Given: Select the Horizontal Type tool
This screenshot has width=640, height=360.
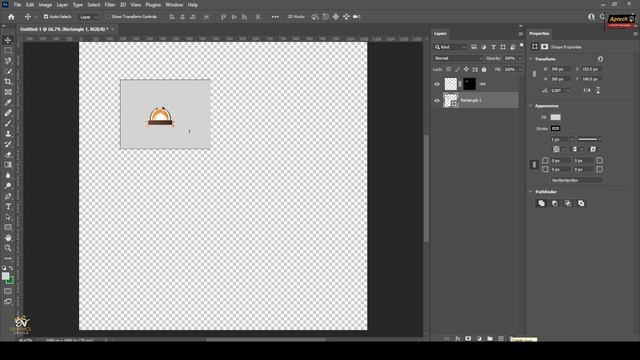Looking at the screenshot, I should (8, 207).
